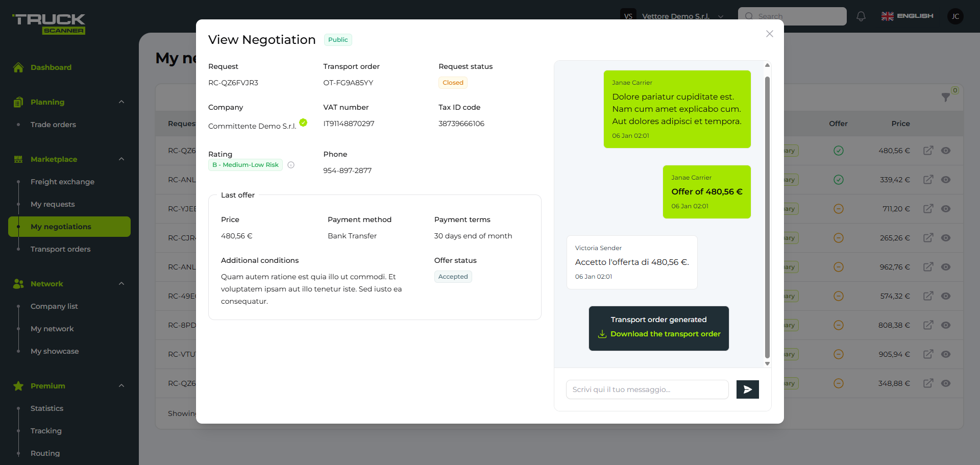Click the rating info icon
The width and height of the screenshot is (980, 465).
[291, 165]
